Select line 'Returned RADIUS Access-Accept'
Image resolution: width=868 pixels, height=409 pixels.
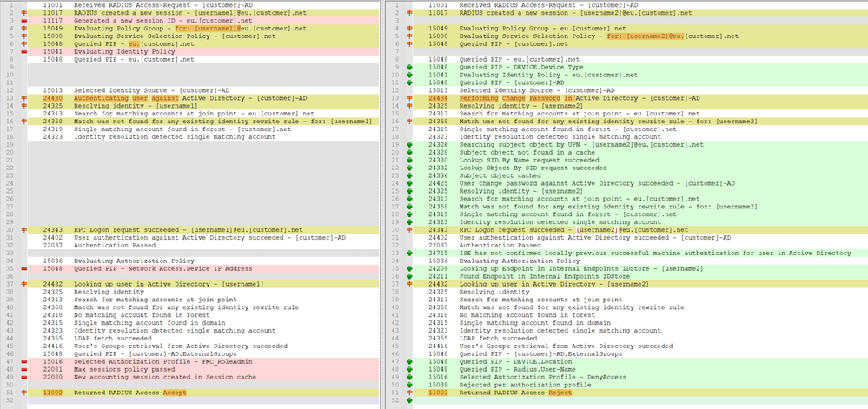coord(202,393)
